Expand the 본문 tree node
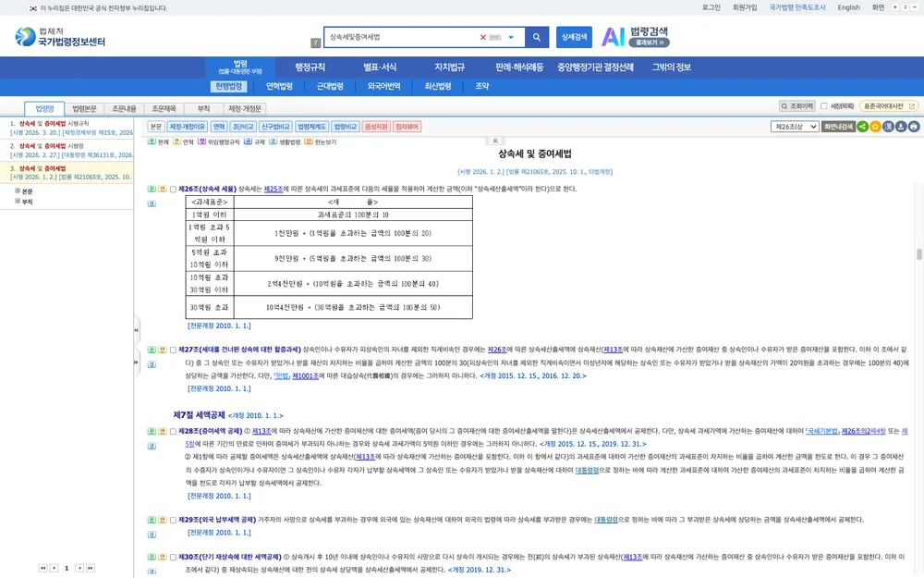924x578 pixels. (x=18, y=191)
